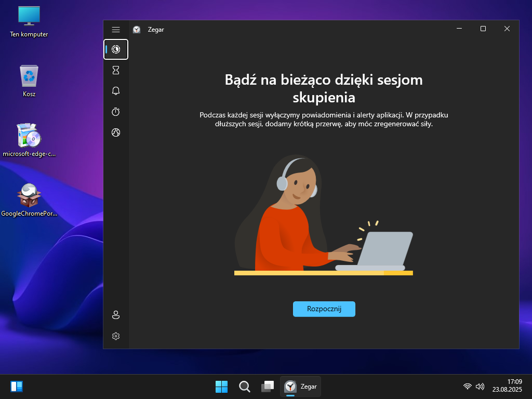Click the taskbar Search magnifier
This screenshot has height=399, width=532.
click(x=244, y=387)
